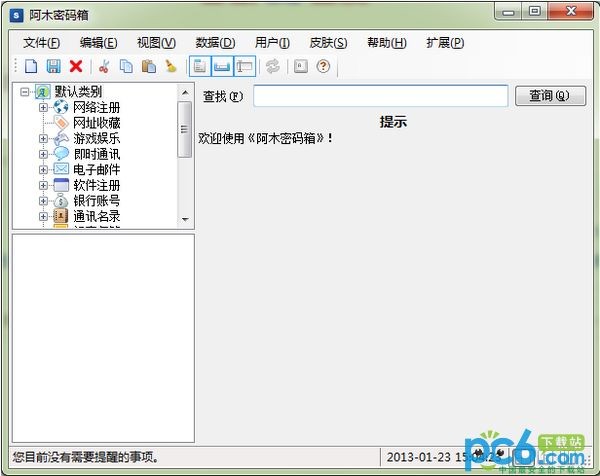The width and height of the screenshot is (600, 476).
Task: Click the 游戏娱乐 gamepad icon
Action: pos(61,139)
